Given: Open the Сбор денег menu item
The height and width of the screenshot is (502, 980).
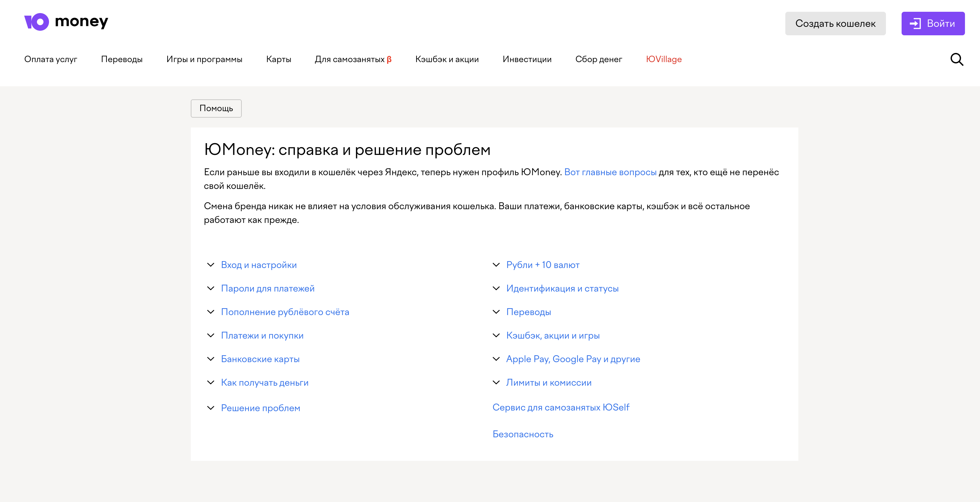Looking at the screenshot, I should (x=599, y=59).
